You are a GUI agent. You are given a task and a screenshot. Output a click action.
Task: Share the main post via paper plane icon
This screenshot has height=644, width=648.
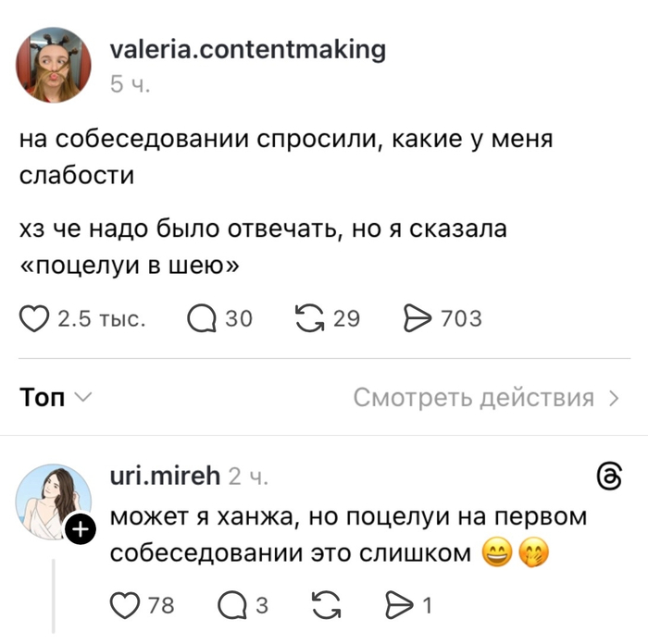tap(417, 318)
